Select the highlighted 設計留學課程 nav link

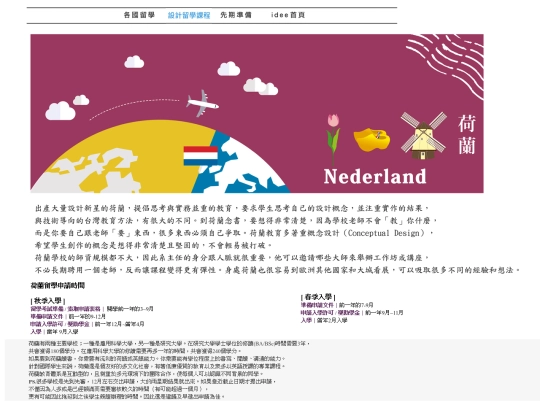pyautogui.click(x=189, y=15)
